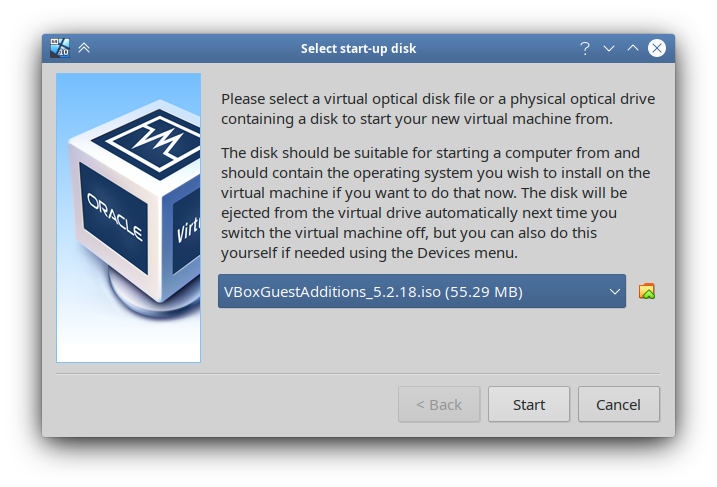Click the greyed-out Back button

click(439, 404)
